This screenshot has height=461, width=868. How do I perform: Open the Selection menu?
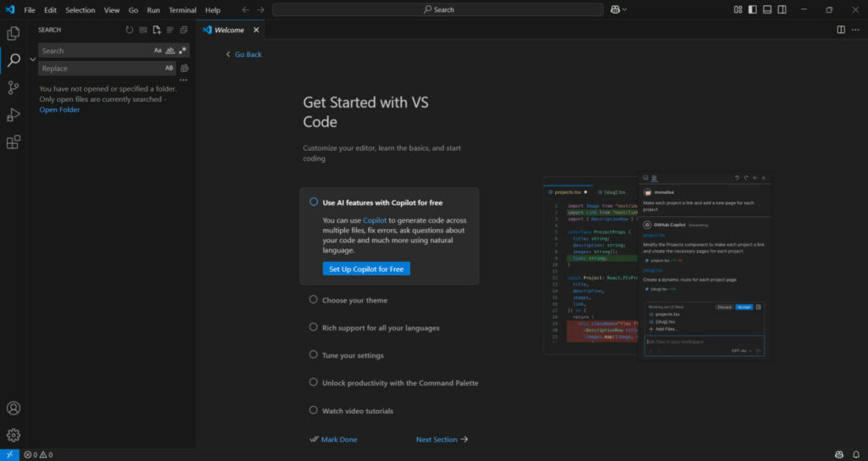81,10
